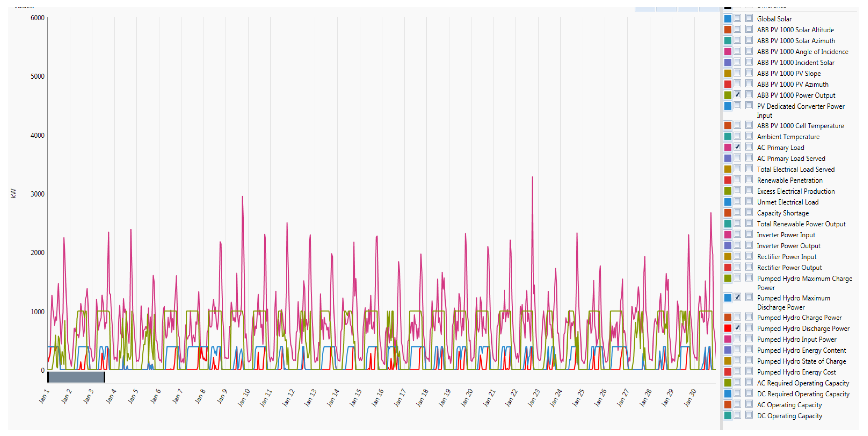Enable the first checkbox for Unmet Electrical Load

(x=737, y=202)
